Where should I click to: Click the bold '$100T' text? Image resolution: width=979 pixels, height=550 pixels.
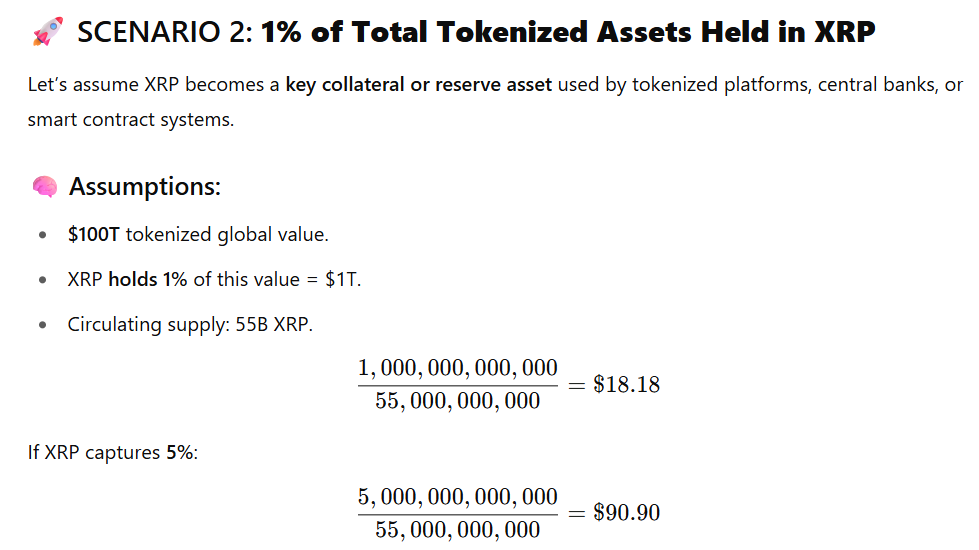click(93, 234)
